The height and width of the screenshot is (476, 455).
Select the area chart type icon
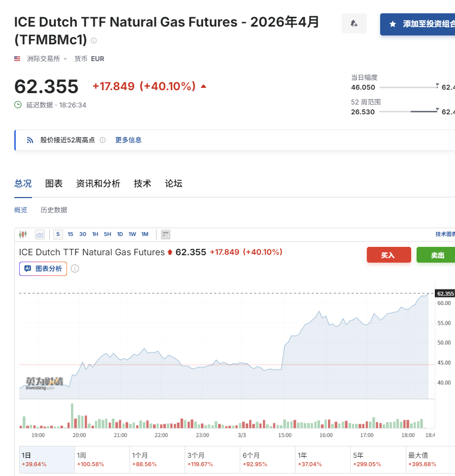coord(40,235)
